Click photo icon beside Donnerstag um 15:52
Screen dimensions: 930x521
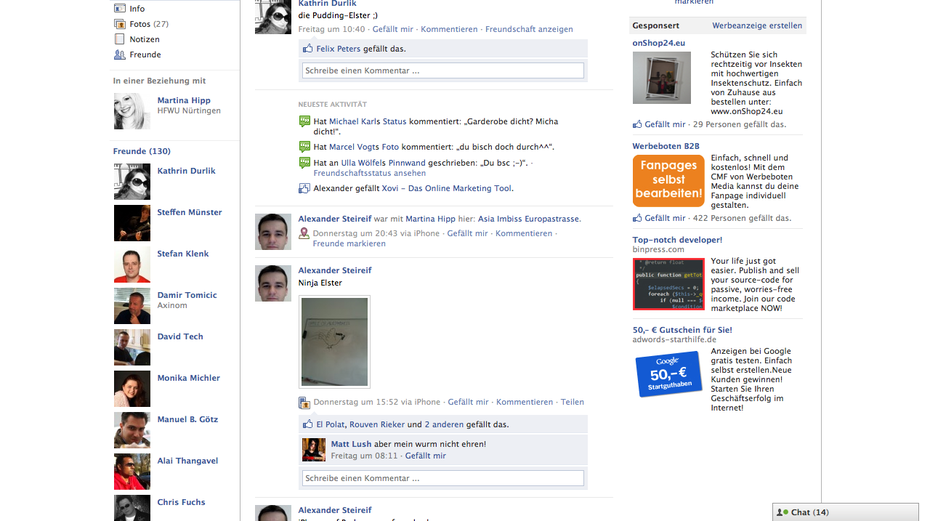coord(304,403)
